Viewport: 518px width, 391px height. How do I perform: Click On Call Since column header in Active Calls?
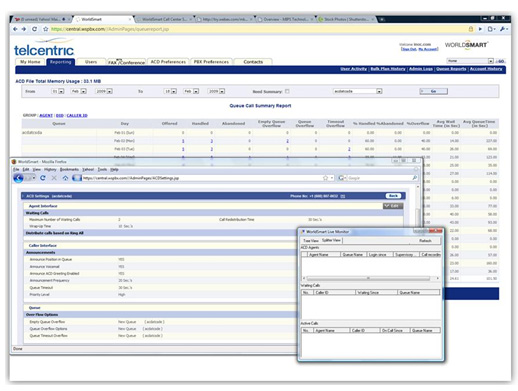(x=395, y=330)
